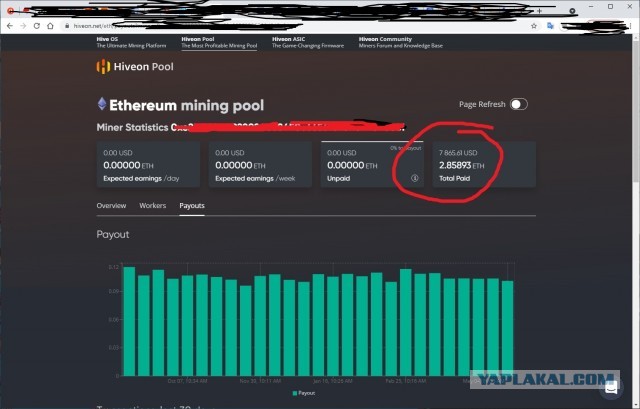
Task: Click the Miner Statistics label
Action: point(132,127)
